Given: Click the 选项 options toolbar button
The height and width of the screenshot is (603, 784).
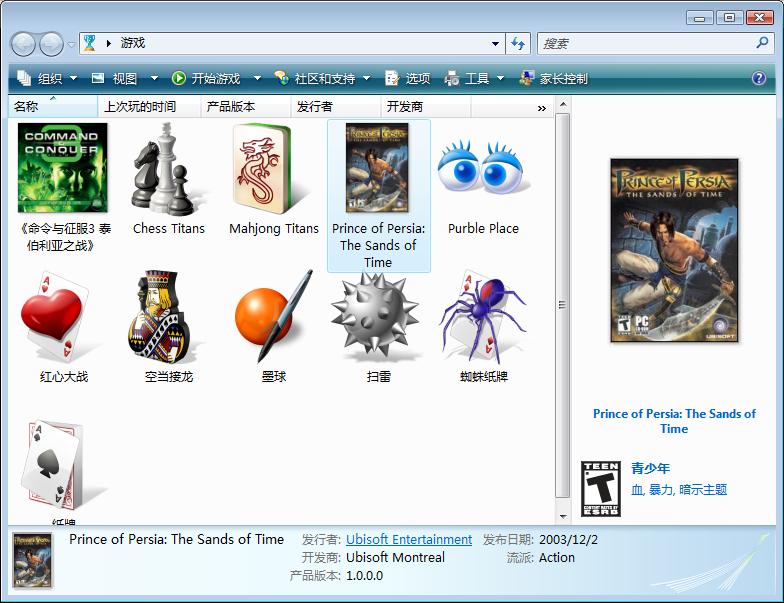Looking at the screenshot, I should click(408, 78).
